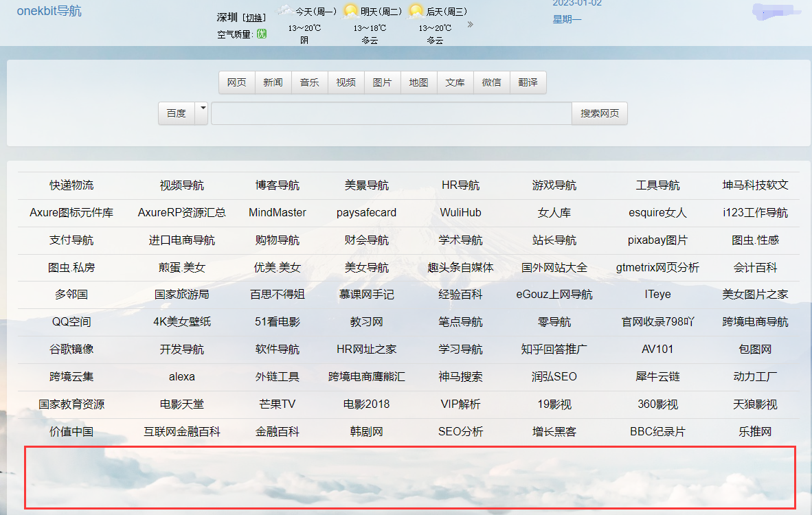
Task: Open the SEO分析 link
Action: [460, 432]
